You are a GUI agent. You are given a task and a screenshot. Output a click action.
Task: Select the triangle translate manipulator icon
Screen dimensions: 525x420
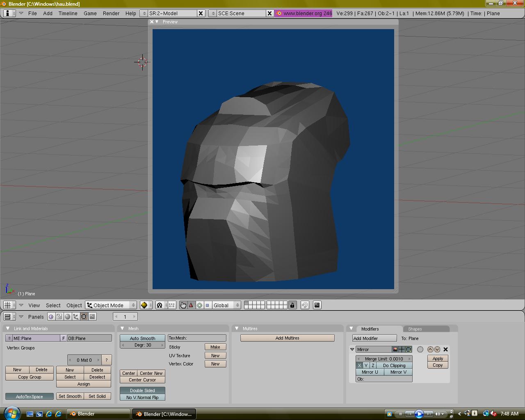(x=191, y=305)
